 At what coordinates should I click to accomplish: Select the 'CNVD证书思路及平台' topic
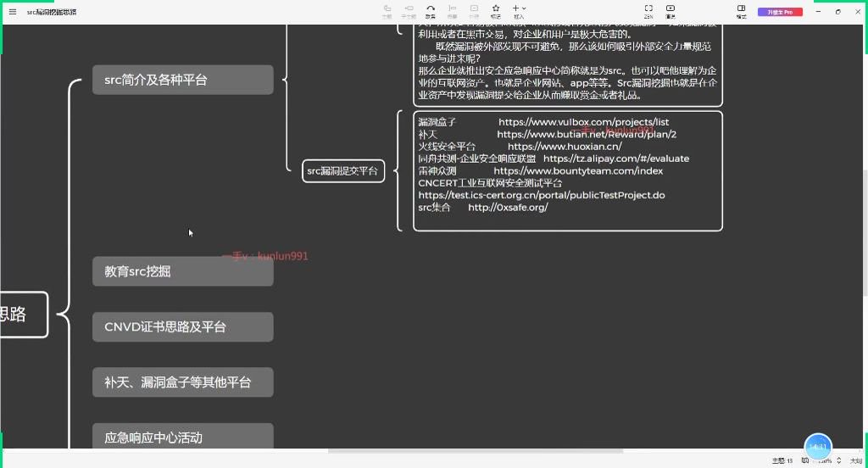click(183, 326)
